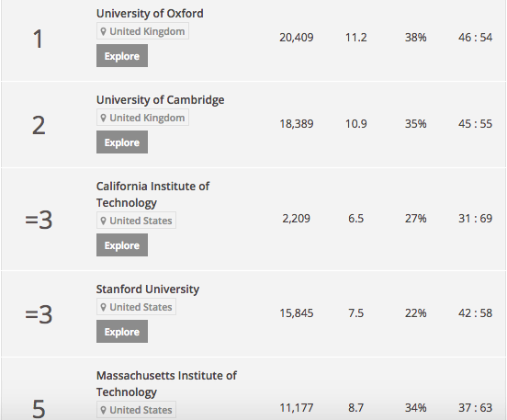Click the location pin icon in Stanford's United States tag
507x420 pixels.
[x=103, y=307]
